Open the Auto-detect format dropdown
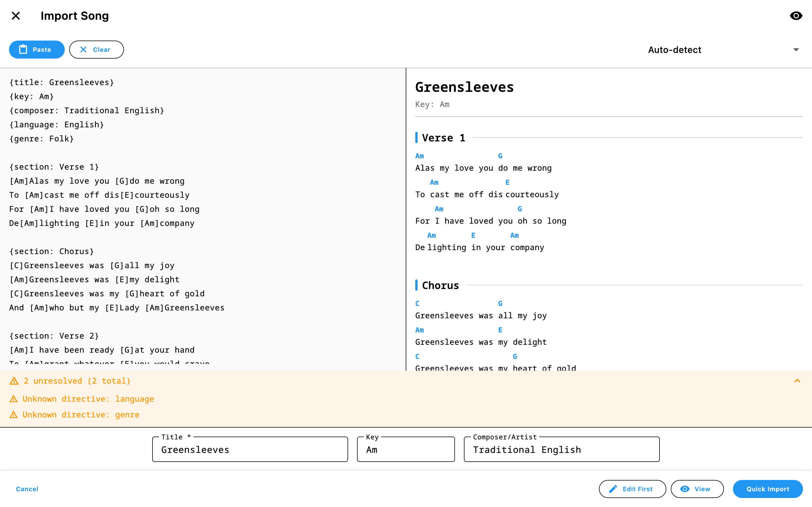 click(x=674, y=50)
